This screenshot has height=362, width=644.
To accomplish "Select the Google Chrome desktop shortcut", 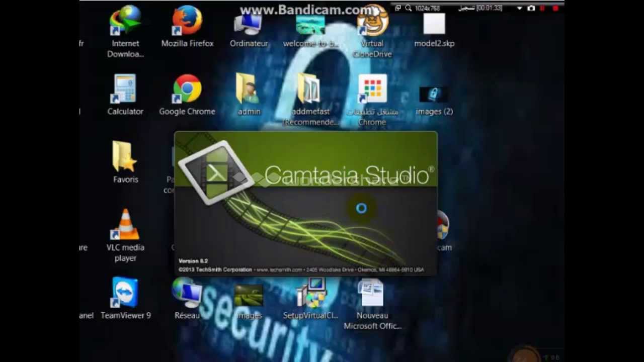I will pos(187,95).
